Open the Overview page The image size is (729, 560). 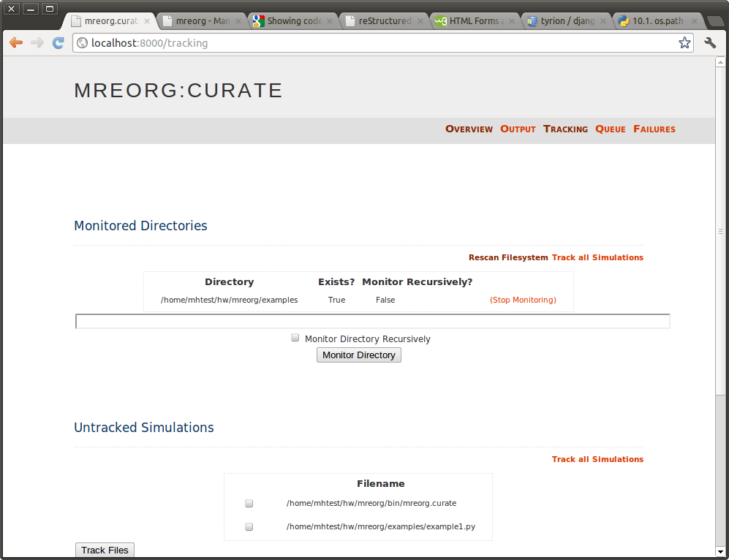coord(469,129)
